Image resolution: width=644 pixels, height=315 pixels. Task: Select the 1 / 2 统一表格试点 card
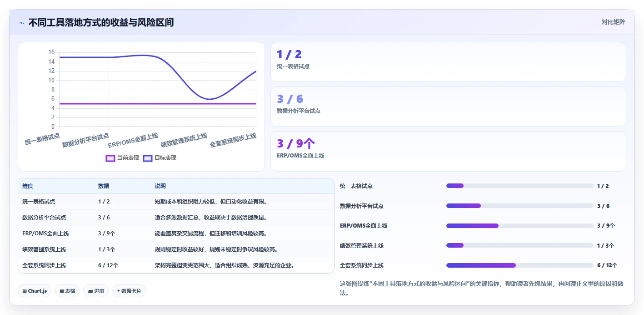point(448,62)
